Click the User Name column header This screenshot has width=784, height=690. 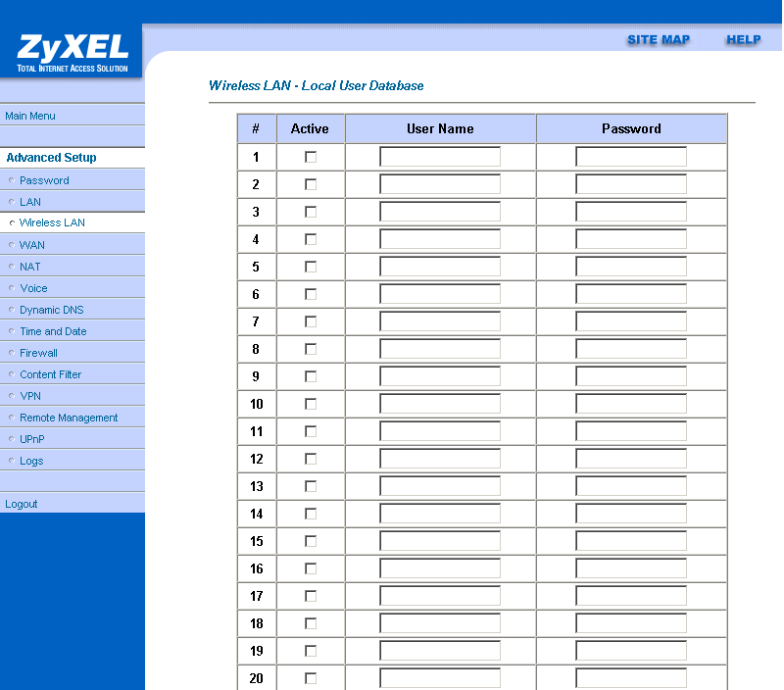(440, 129)
